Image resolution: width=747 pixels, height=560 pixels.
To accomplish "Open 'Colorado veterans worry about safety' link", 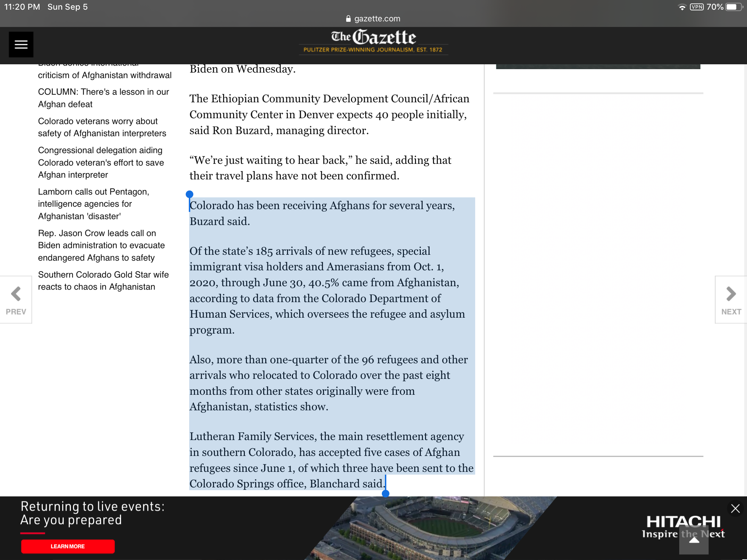I will (102, 127).
